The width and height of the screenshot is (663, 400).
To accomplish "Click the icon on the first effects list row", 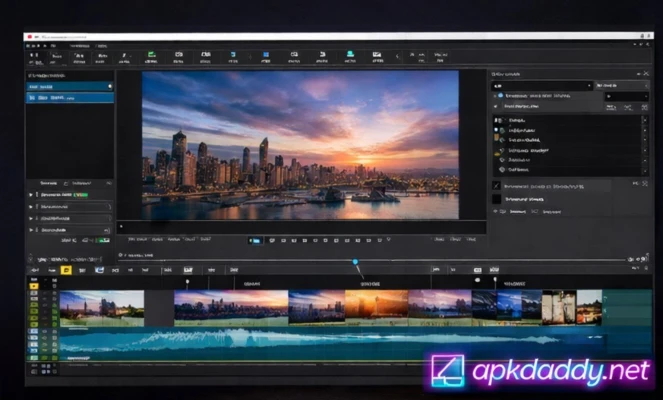I will (501, 119).
